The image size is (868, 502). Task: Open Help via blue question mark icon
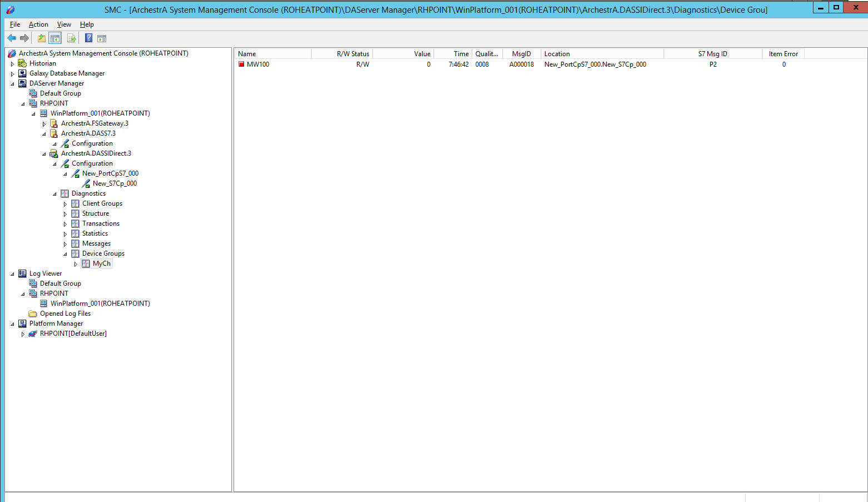tap(88, 38)
